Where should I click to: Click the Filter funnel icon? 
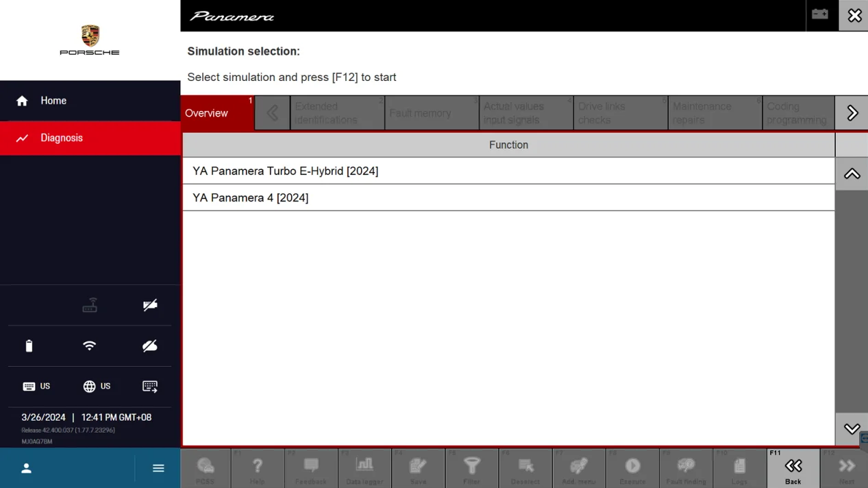click(x=471, y=469)
